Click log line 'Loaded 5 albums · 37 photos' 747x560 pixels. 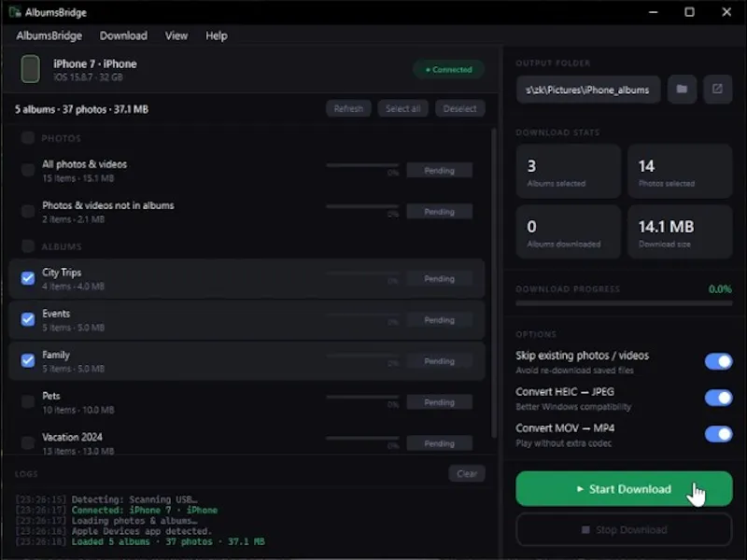pos(168,542)
